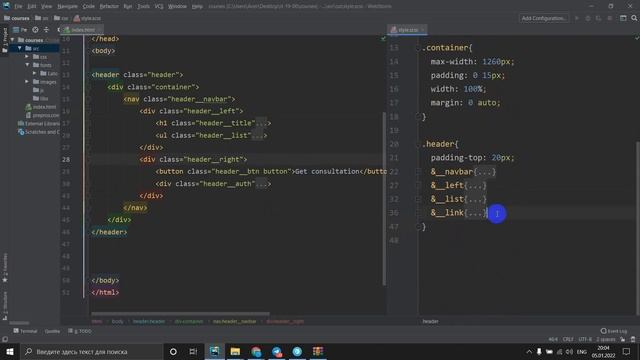Click the Run play icon
The width and height of the screenshot is (640, 360).
577,18
